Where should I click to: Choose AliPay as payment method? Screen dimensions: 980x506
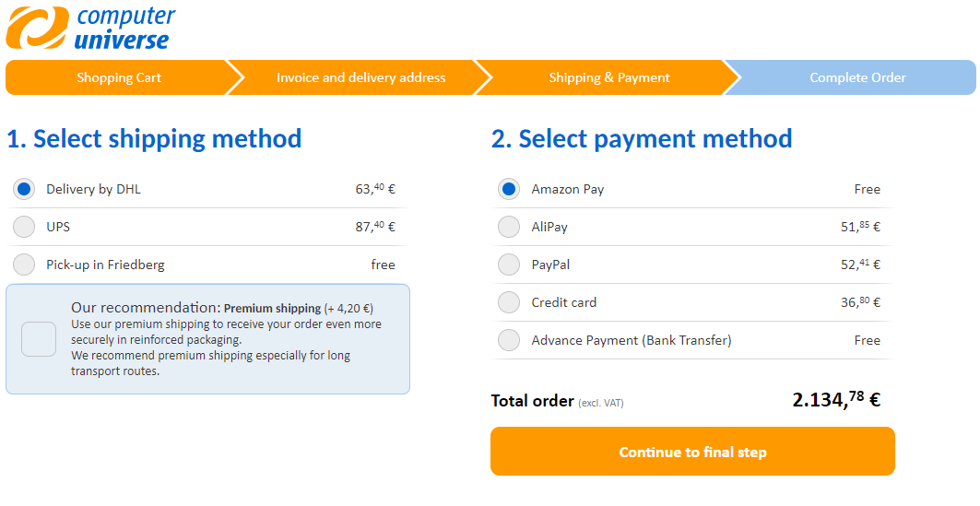tap(509, 227)
